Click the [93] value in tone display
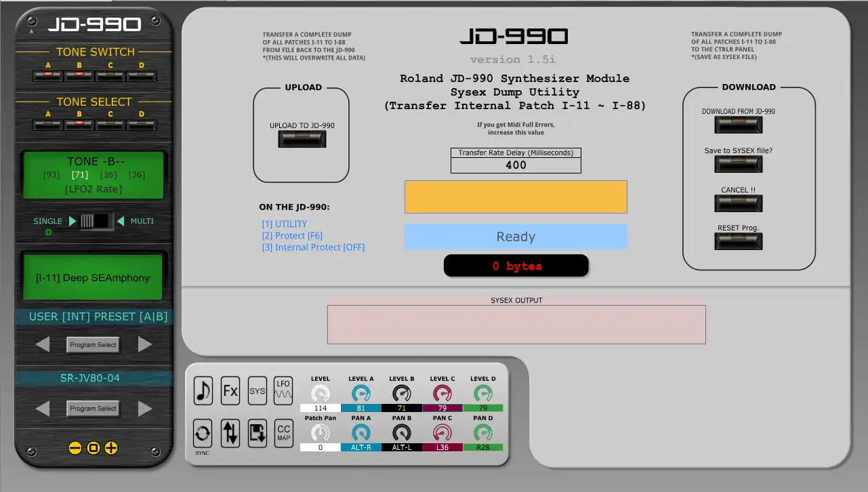This screenshot has height=492, width=868. [x=51, y=175]
